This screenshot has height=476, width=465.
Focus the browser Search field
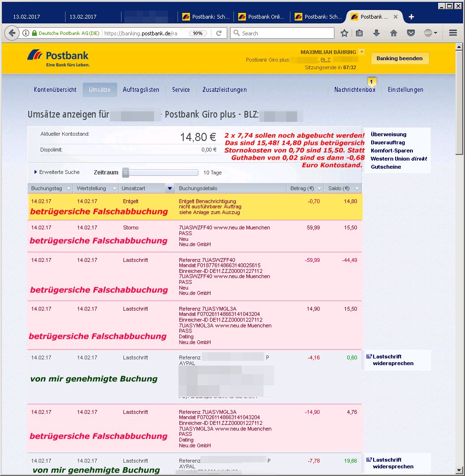282,33
